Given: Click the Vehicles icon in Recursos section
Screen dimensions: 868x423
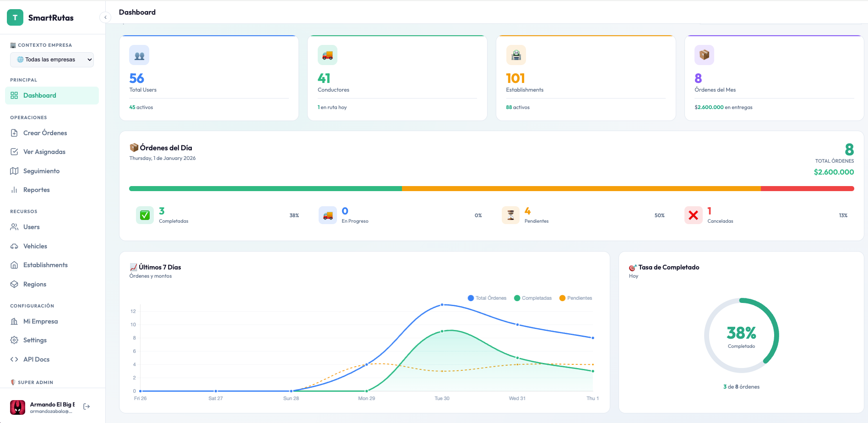Looking at the screenshot, I should tap(15, 246).
